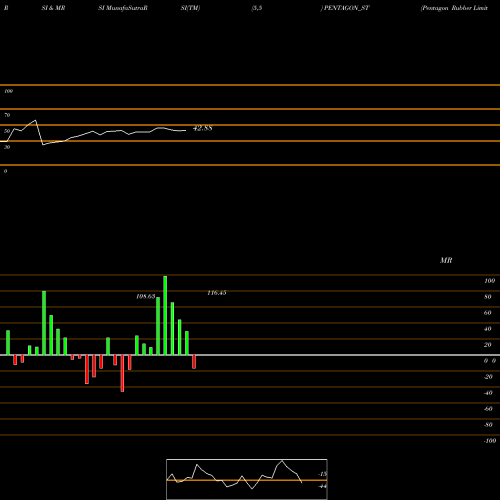Click the MR panel title
This screenshot has height=500, width=500.
[446, 260]
